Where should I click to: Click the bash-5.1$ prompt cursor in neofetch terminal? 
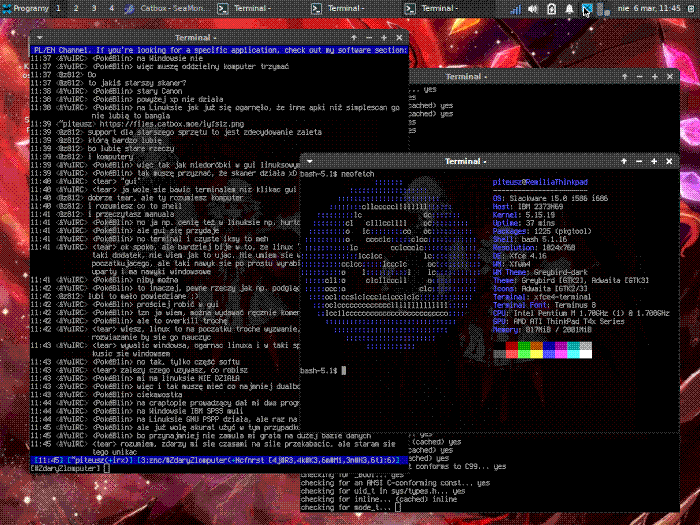tap(344, 371)
